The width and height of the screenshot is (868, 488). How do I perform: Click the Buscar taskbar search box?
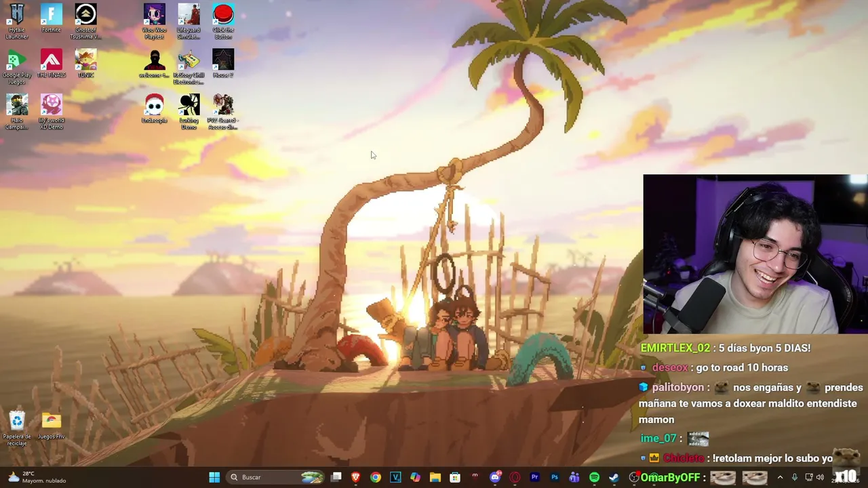[x=276, y=477]
